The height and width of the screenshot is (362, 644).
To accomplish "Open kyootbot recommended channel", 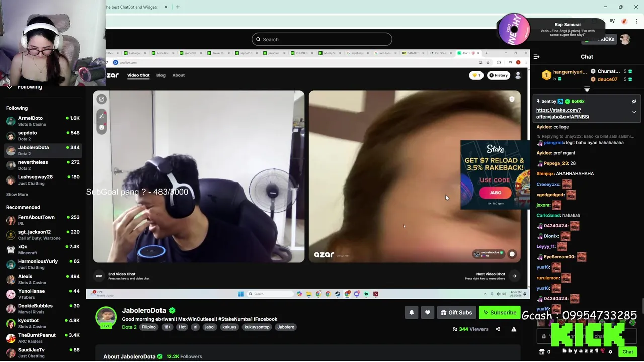I will click(x=43, y=323).
